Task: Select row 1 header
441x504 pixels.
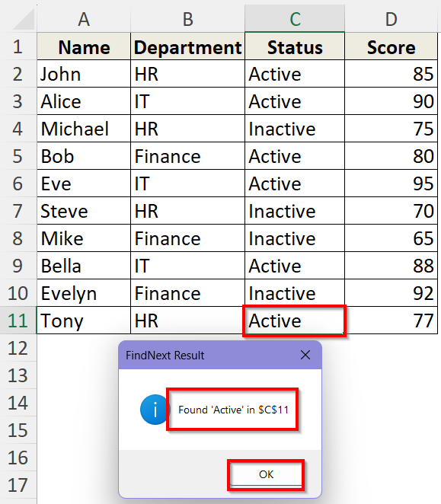Action: click(18, 46)
